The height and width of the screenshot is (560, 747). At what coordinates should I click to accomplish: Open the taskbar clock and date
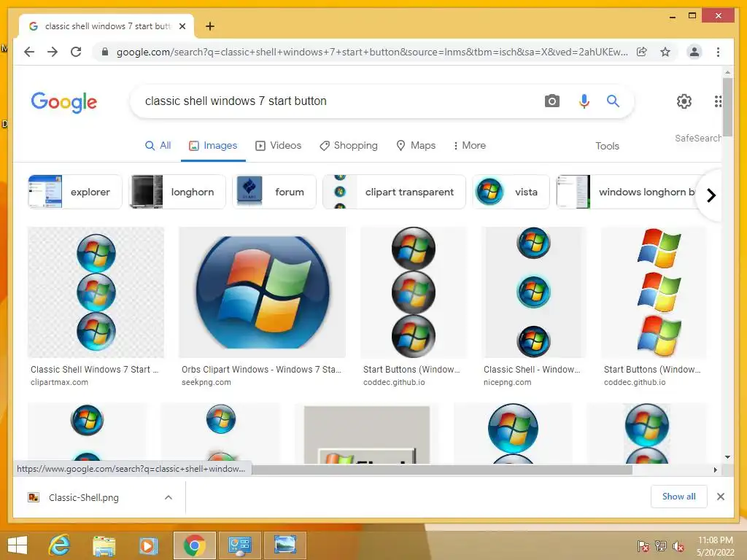[716, 546]
